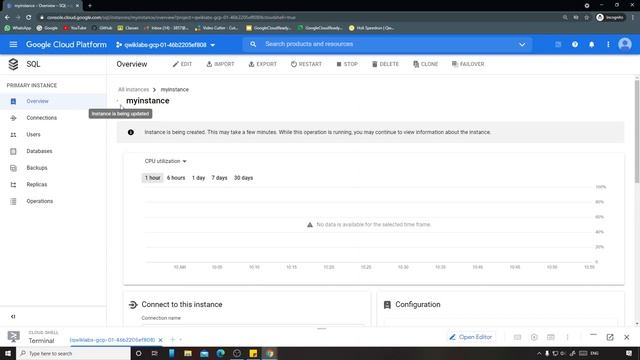Open the Databases page in sidebar

39,151
